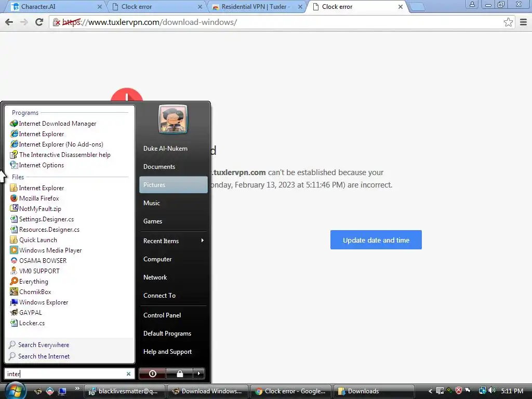532x399 pixels.
Task: Click the address bar URL
Action: [x=150, y=22]
